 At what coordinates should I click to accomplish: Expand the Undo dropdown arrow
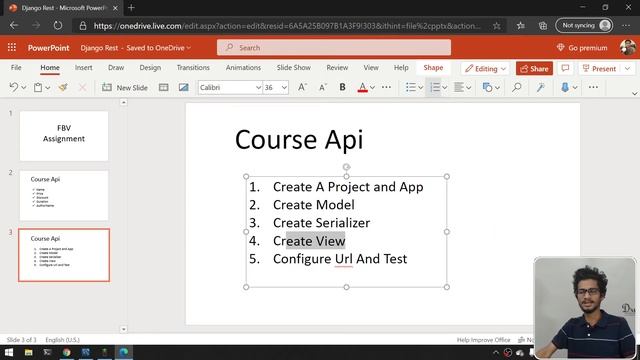(23, 88)
